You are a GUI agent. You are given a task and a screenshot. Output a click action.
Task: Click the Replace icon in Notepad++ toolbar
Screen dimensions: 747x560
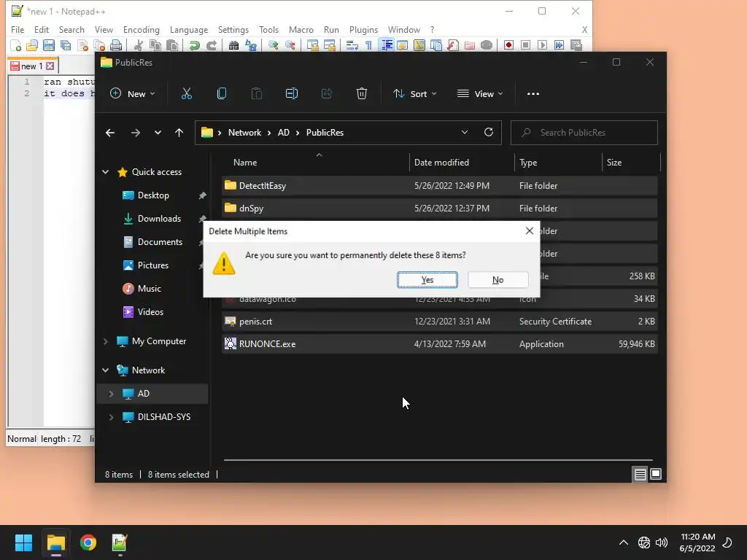pos(251,45)
